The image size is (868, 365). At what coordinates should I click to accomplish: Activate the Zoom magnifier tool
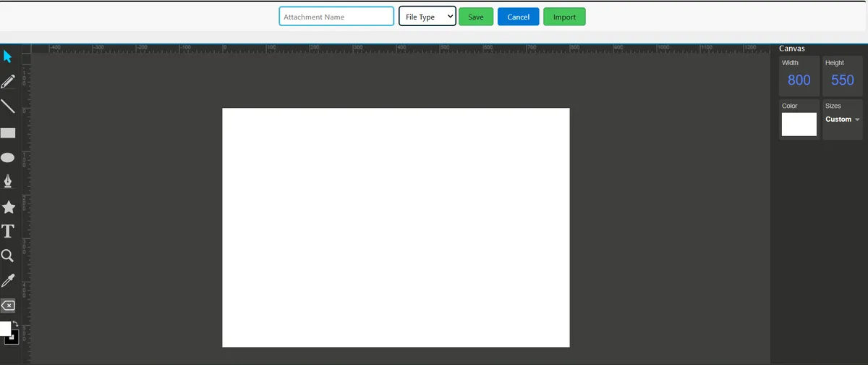7,256
